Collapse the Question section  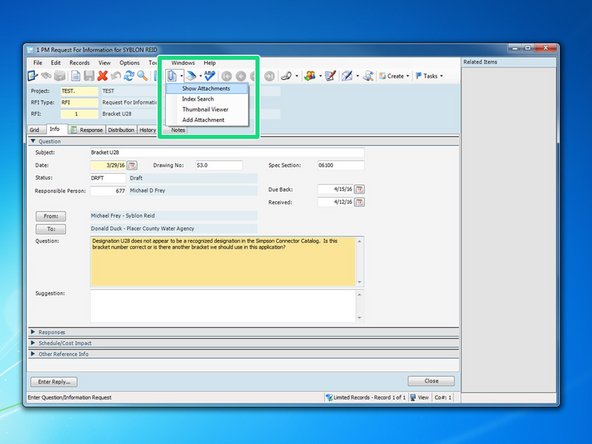click(x=33, y=141)
